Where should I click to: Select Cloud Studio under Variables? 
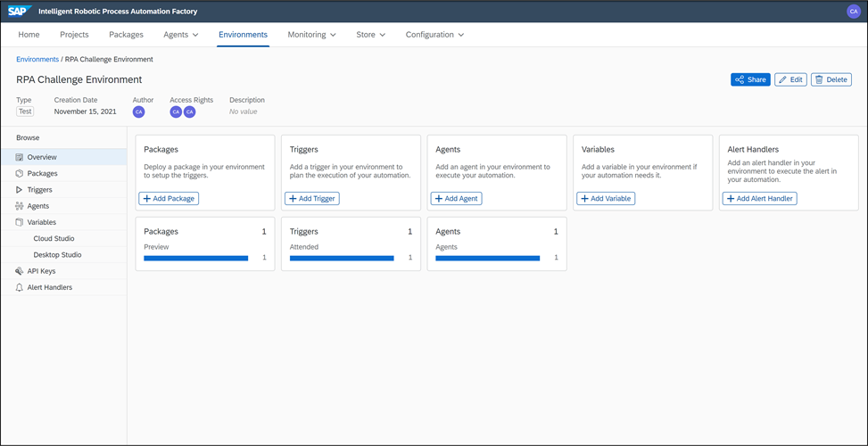point(63,238)
